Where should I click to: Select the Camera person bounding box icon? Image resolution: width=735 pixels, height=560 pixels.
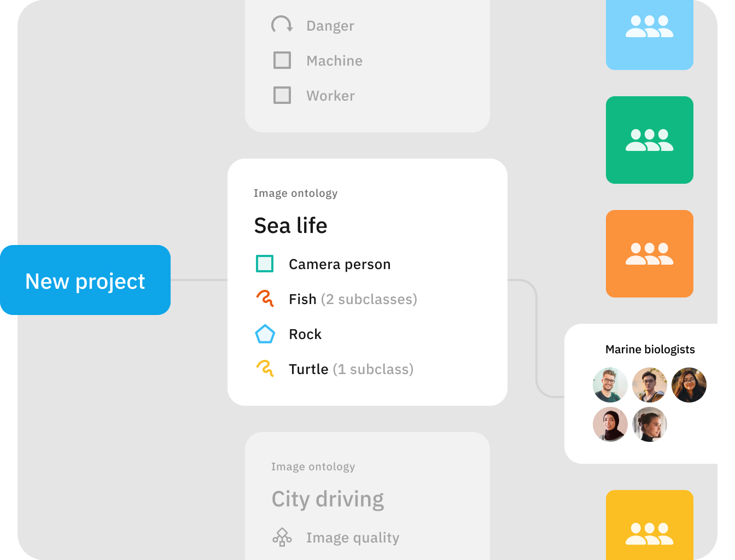click(265, 264)
